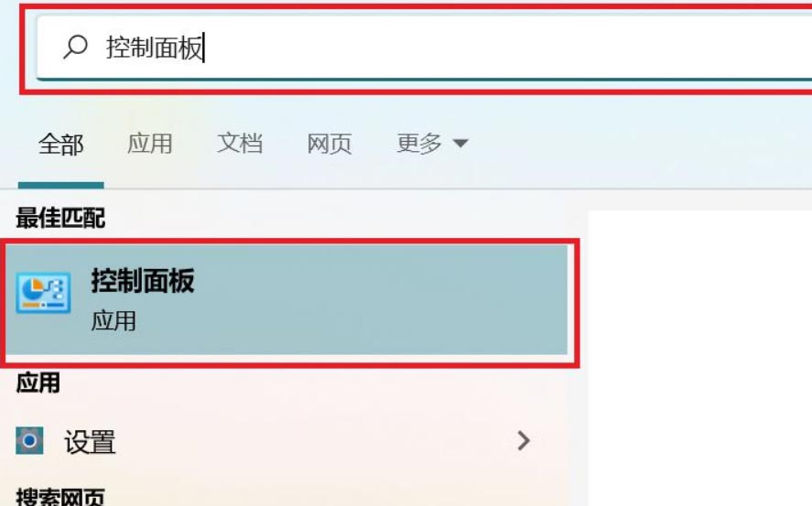Click the 搜索网页 section heading
This screenshot has height=506, width=812.
point(60,496)
